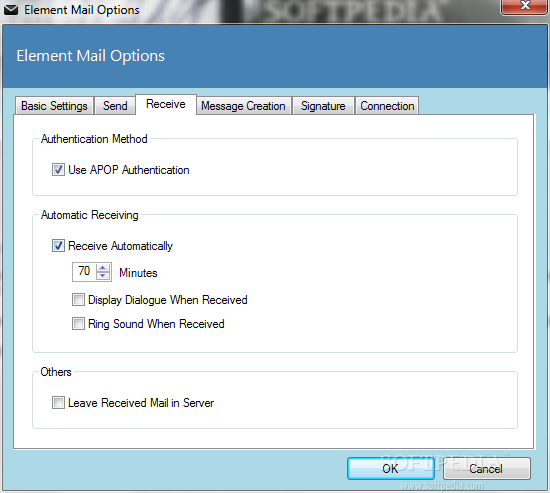
Task: Click the Element Mail Options header title
Action: [90, 56]
